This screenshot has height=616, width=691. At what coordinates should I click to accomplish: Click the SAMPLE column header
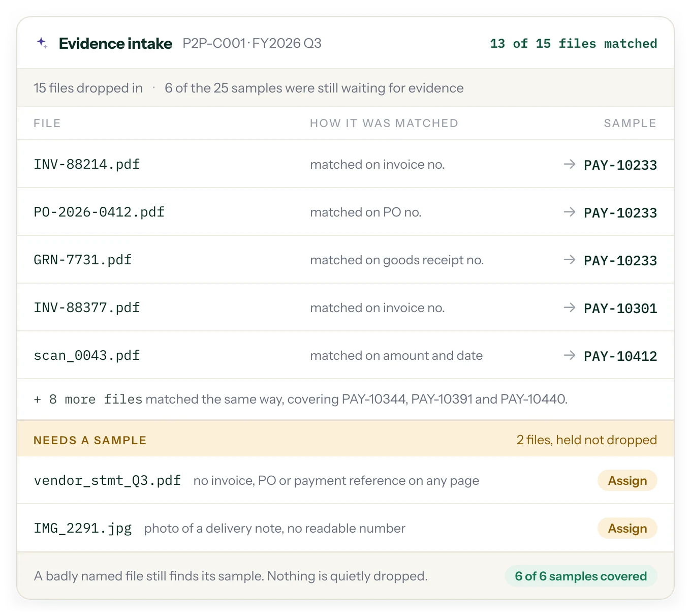pos(630,123)
